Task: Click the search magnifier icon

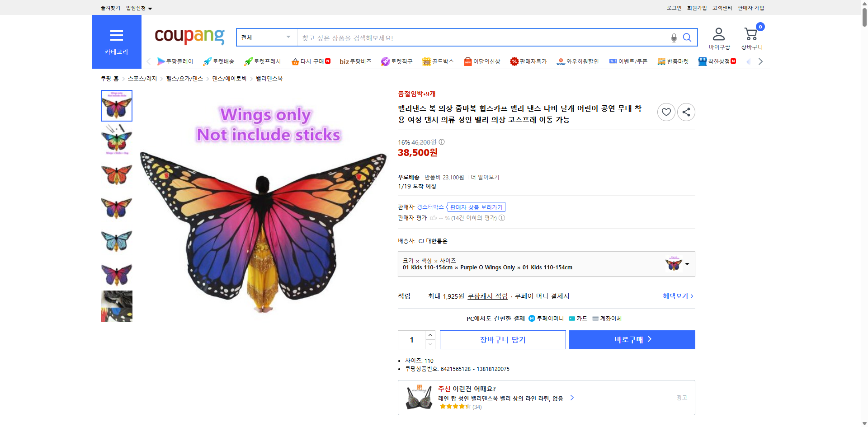Action: pyautogui.click(x=687, y=38)
